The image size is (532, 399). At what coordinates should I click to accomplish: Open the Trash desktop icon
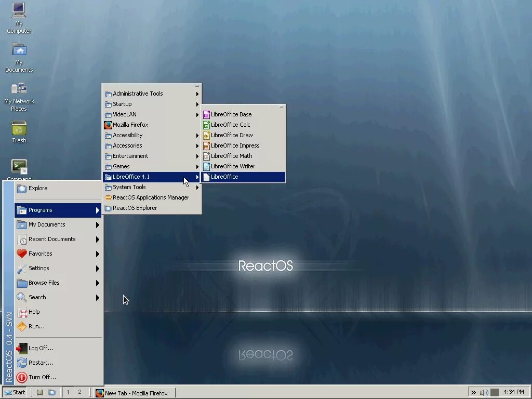pos(19,132)
